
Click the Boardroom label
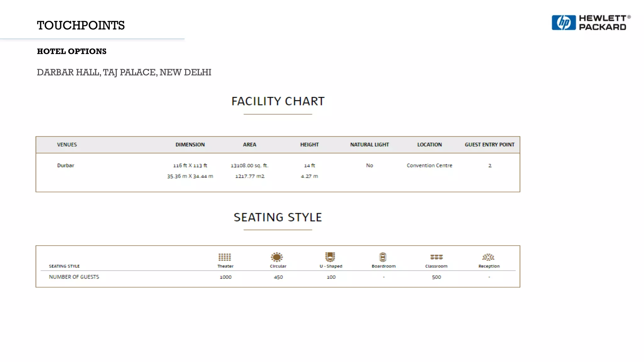(x=384, y=266)
